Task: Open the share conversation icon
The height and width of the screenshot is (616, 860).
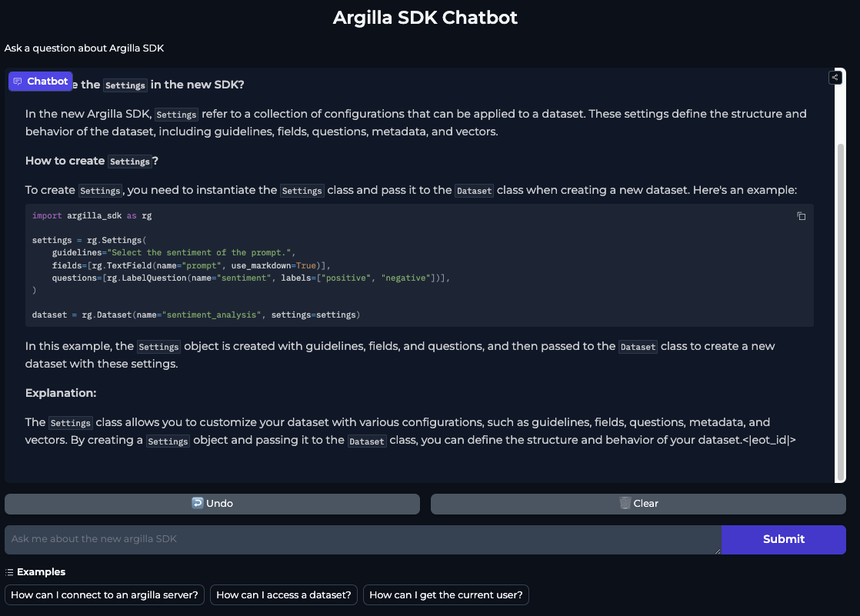Action: point(835,77)
